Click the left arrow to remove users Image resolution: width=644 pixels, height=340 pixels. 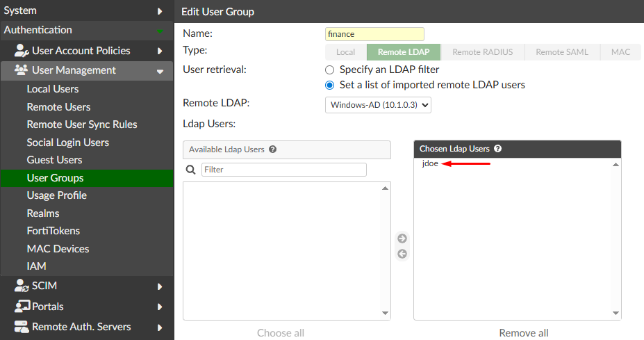tap(402, 254)
